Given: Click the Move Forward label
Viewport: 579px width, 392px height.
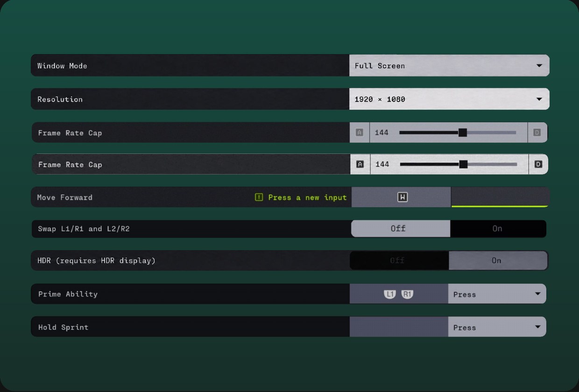Looking at the screenshot, I should point(65,197).
